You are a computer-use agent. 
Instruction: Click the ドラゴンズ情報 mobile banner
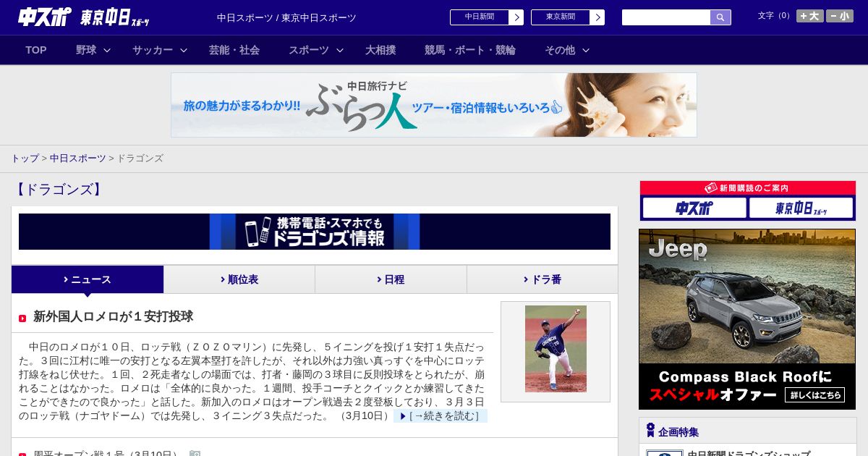tap(315, 232)
